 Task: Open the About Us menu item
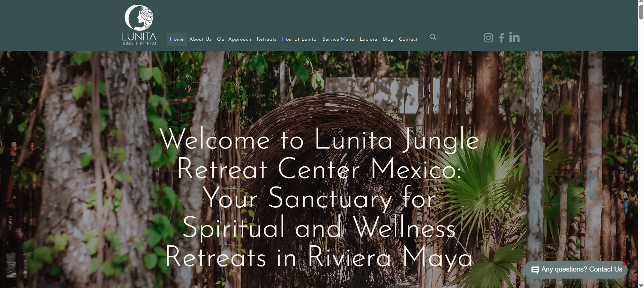click(x=200, y=39)
